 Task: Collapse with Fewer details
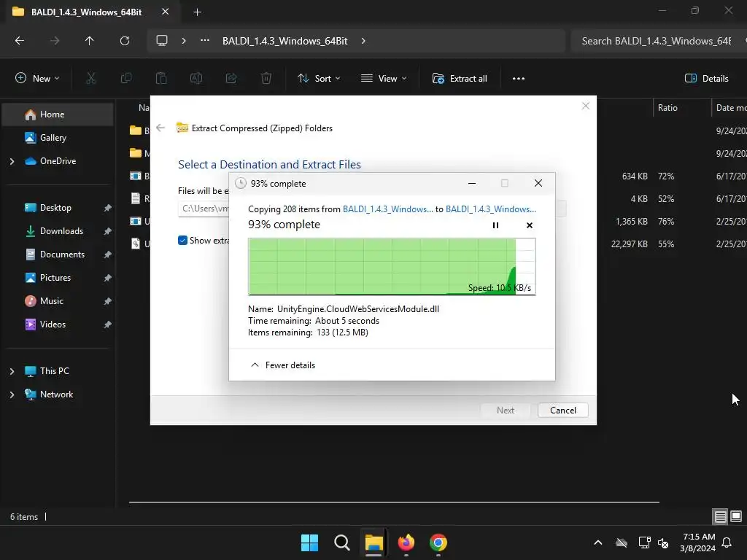[283, 365]
